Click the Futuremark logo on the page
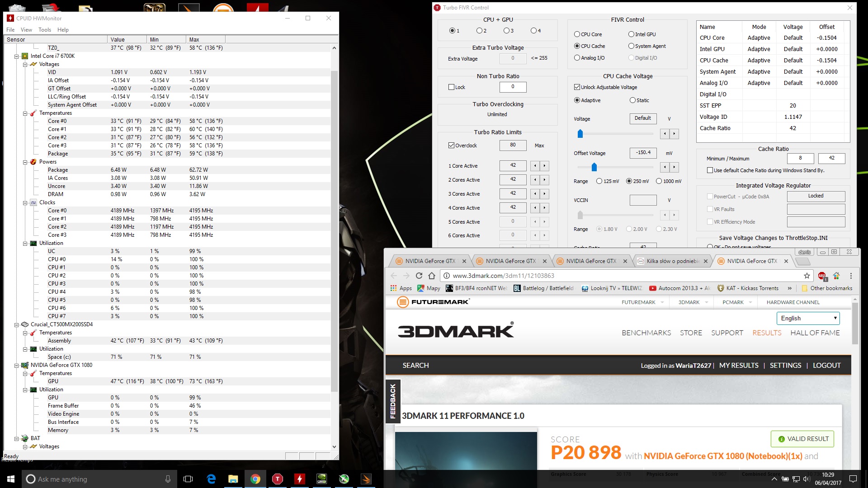The height and width of the screenshot is (488, 868). 433,302
